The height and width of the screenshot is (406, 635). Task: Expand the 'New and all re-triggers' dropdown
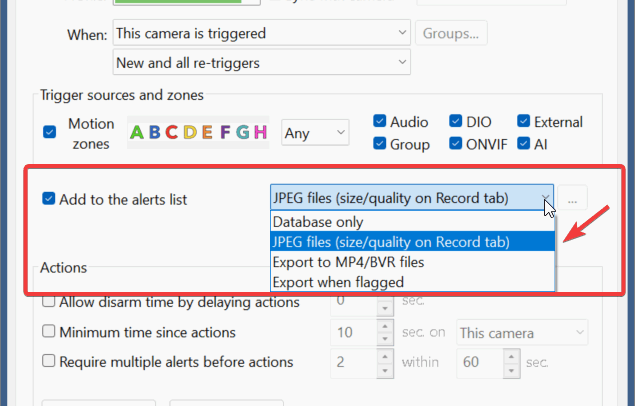coord(260,63)
